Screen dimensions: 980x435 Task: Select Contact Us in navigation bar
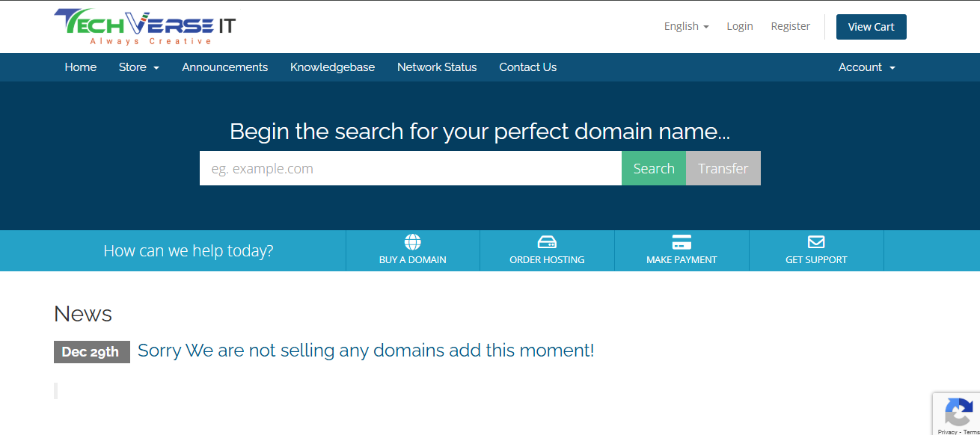tap(527, 67)
